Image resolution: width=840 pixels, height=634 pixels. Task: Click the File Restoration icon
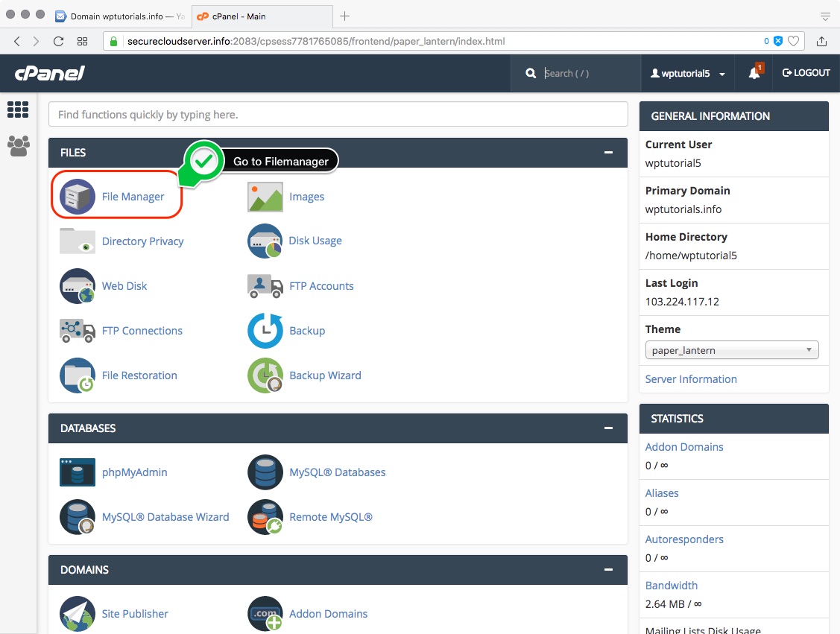point(78,375)
